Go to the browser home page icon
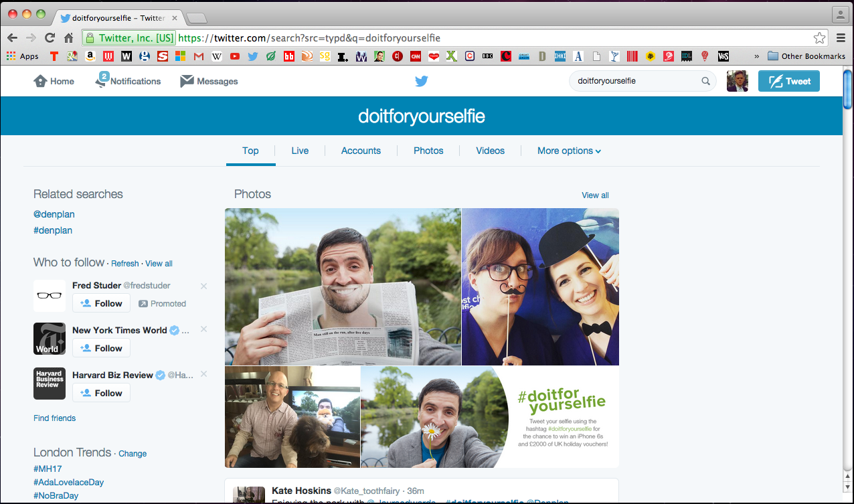 point(68,37)
